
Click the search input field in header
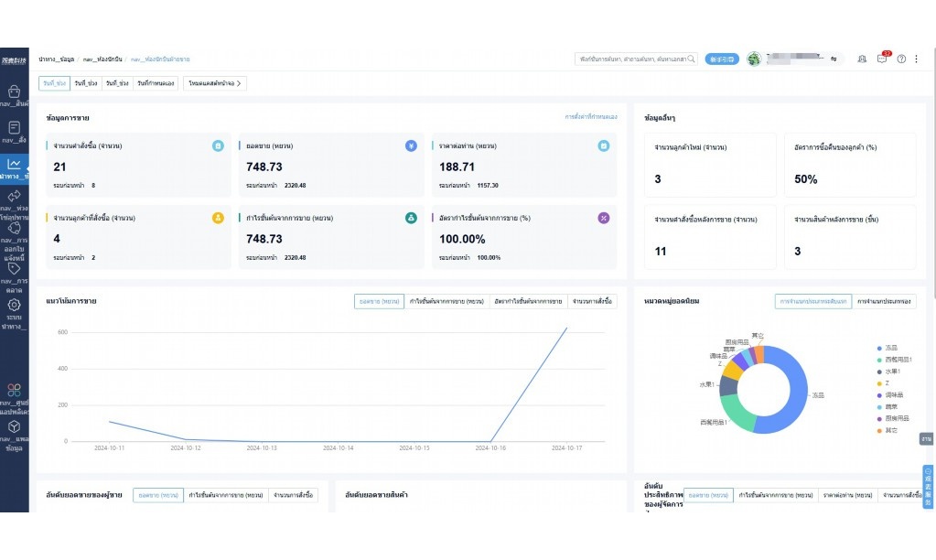click(x=631, y=59)
